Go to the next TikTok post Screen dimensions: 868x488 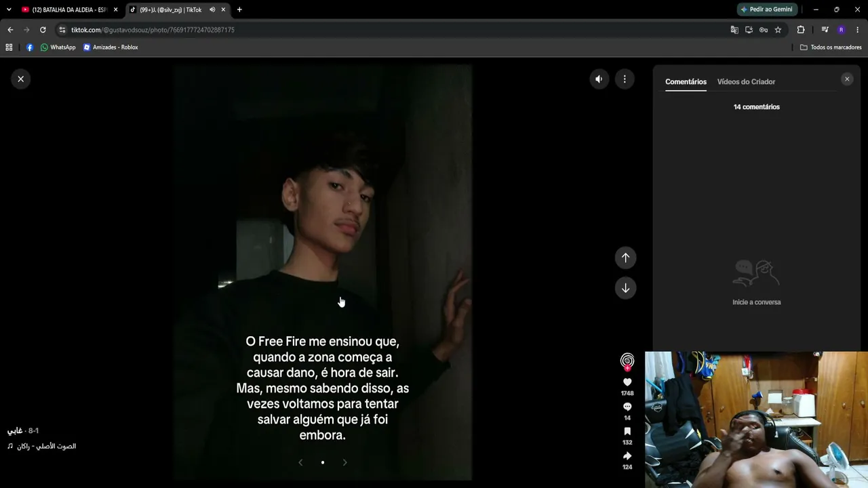tap(625, 288)
